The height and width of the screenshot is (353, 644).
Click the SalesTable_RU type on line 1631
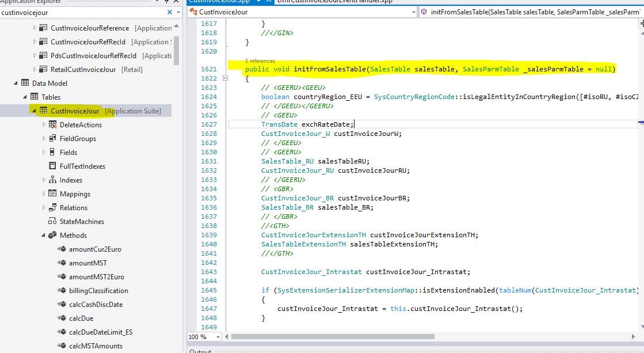(x=288, y=161)
